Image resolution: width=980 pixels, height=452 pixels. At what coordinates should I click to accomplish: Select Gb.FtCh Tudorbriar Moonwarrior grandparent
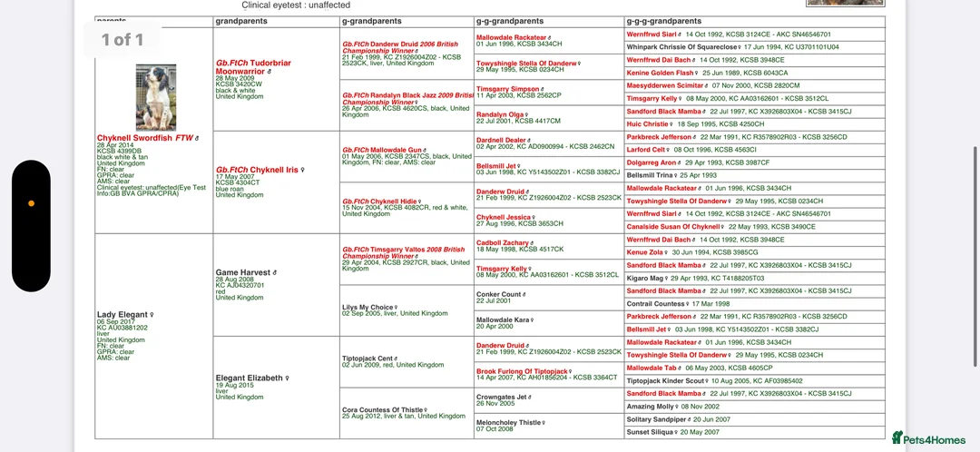(x=253, y=66)
